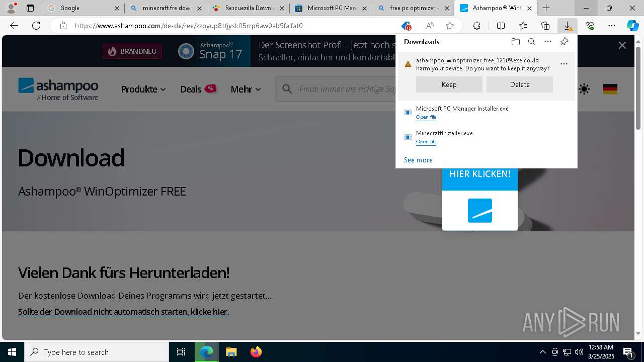This screenshot has width=644, height=362.
Task: Click the BRANDNEU badge button
Action: (x=132, y=51)
